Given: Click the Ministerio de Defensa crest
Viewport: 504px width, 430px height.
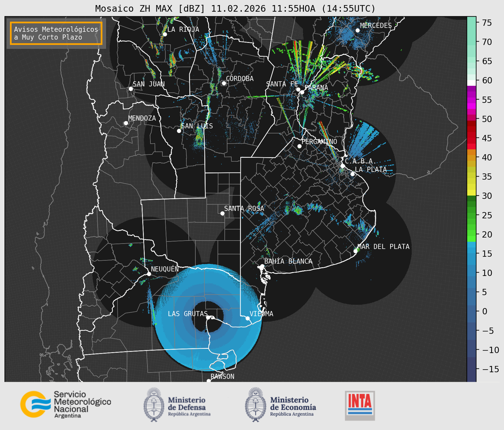Looking at the screenshot, I should (x=154, y=405).
